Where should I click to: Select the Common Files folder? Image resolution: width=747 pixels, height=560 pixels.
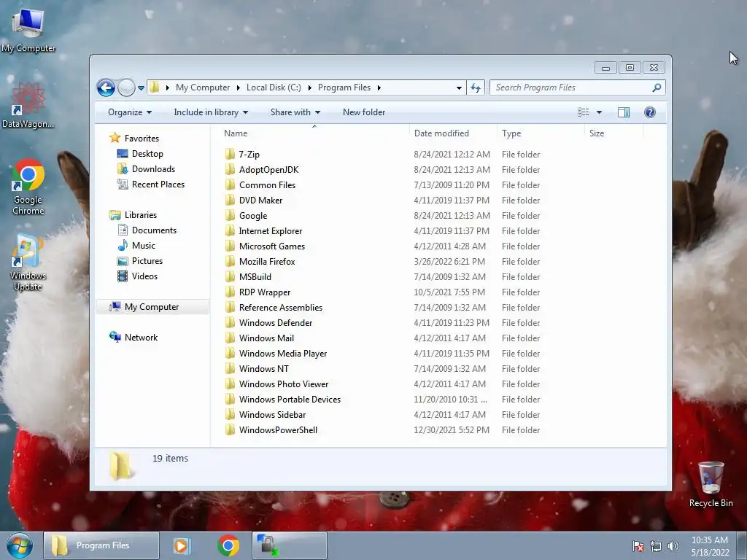[267, 185]
